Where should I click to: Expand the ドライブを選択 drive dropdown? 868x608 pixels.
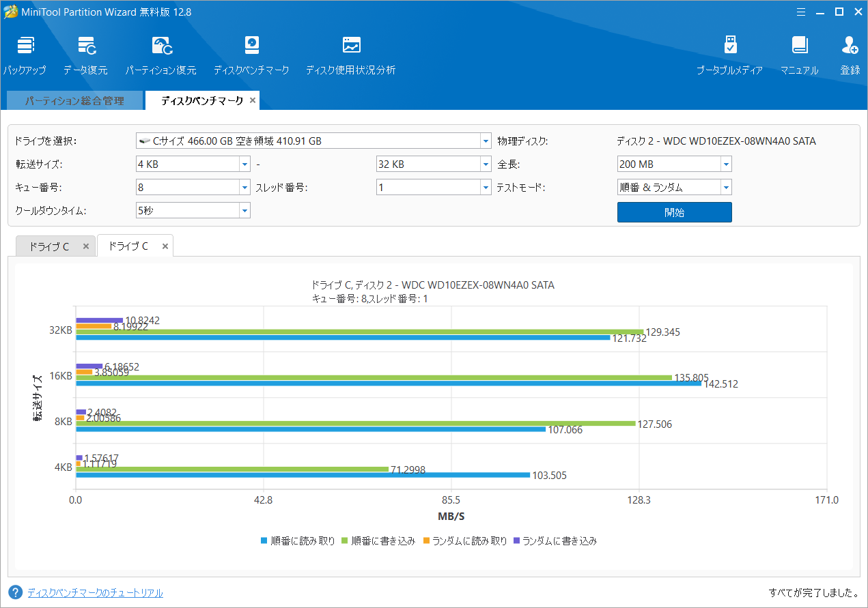pyautogui.click(x=486, y=141)
